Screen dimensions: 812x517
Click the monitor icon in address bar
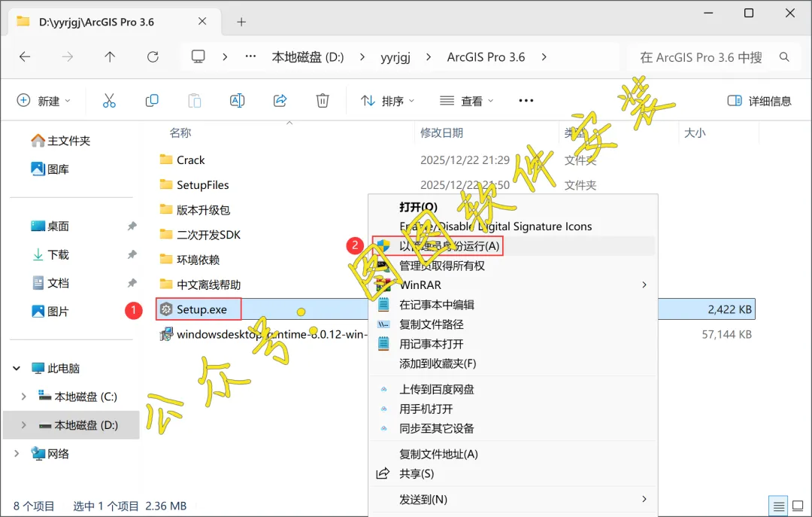coord(198,56)
